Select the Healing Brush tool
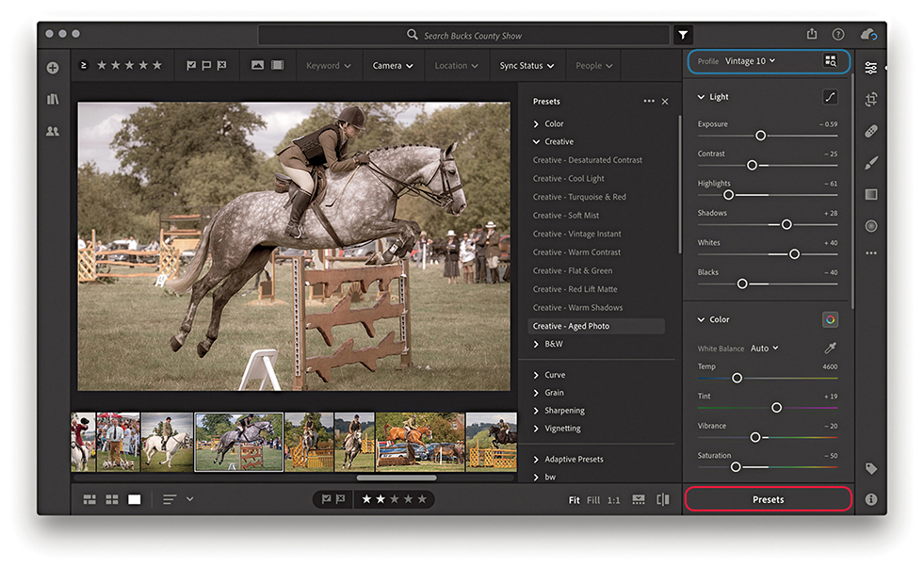Viewport: 924px width, 568px height. tap(871, 131)
